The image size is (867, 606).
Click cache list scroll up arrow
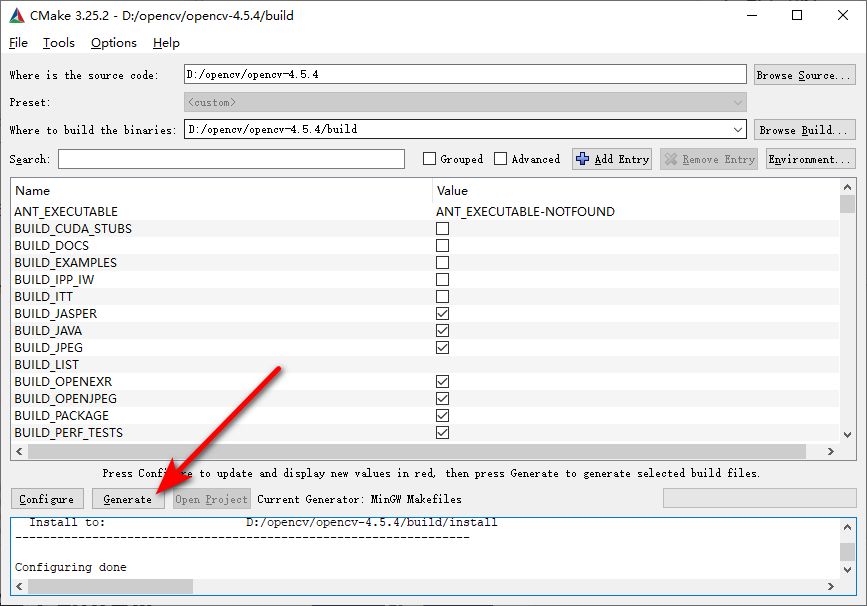tap(847, 187)
